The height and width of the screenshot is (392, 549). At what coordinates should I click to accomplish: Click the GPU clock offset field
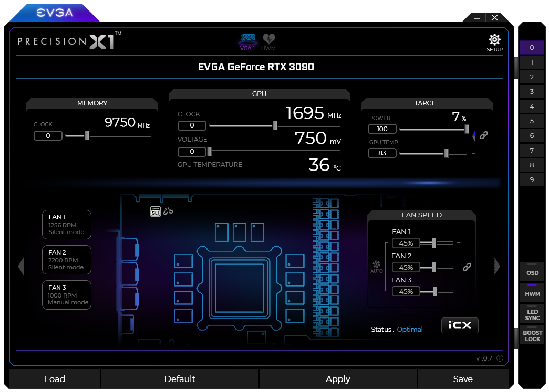coord(192,125)
